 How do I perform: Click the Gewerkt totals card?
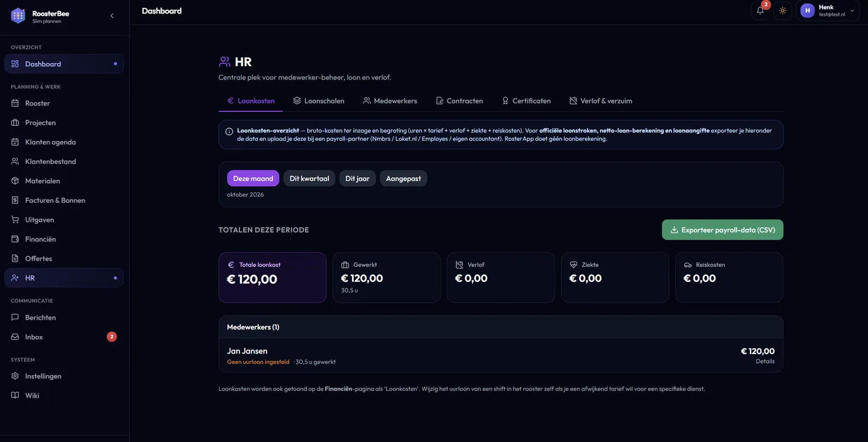click(386, 277)
